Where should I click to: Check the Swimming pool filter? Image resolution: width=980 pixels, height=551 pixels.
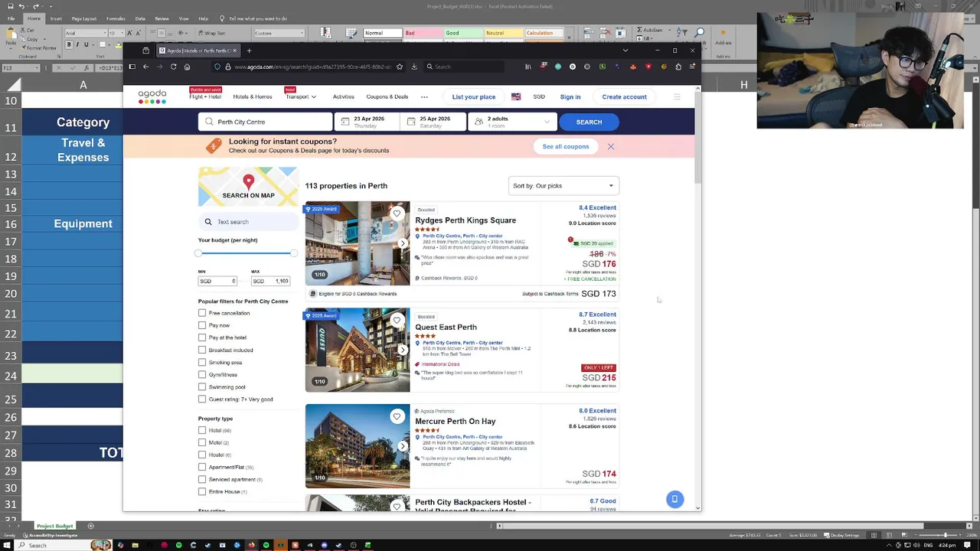point(202,386)
